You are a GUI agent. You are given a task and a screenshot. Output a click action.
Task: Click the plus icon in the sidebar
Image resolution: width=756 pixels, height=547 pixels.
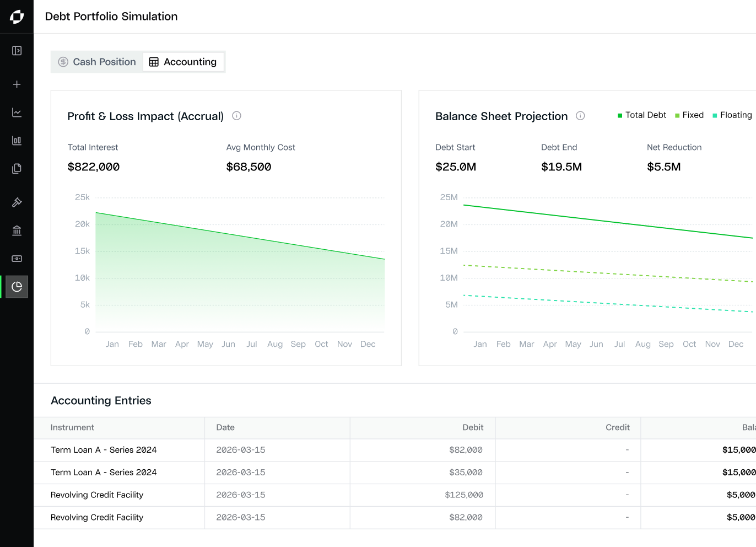[x=17, y=84]
